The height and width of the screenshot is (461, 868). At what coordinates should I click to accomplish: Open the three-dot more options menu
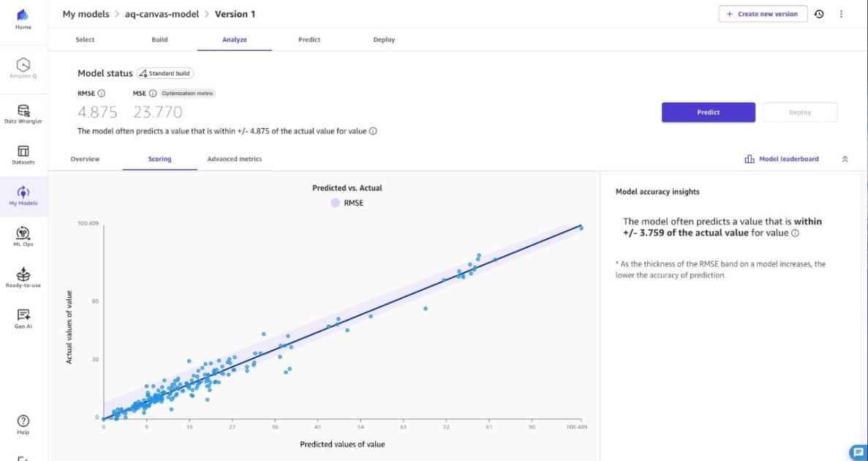[x=842, y=14]
